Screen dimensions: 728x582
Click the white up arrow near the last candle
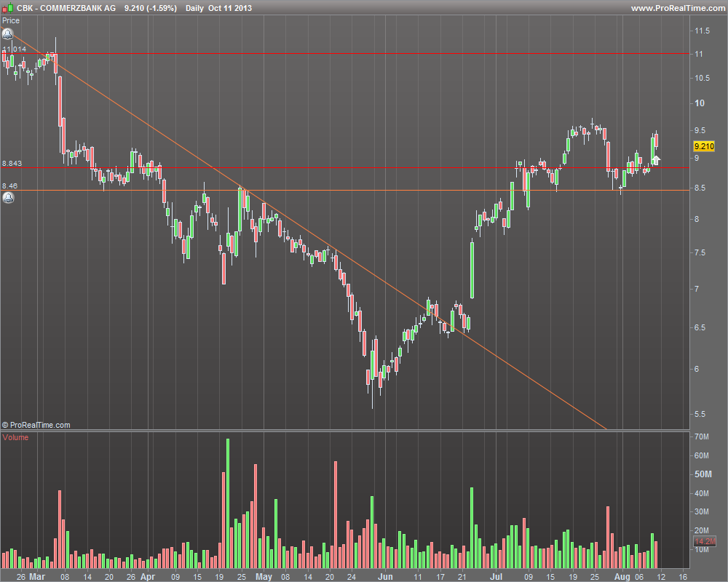coord(656,161)
